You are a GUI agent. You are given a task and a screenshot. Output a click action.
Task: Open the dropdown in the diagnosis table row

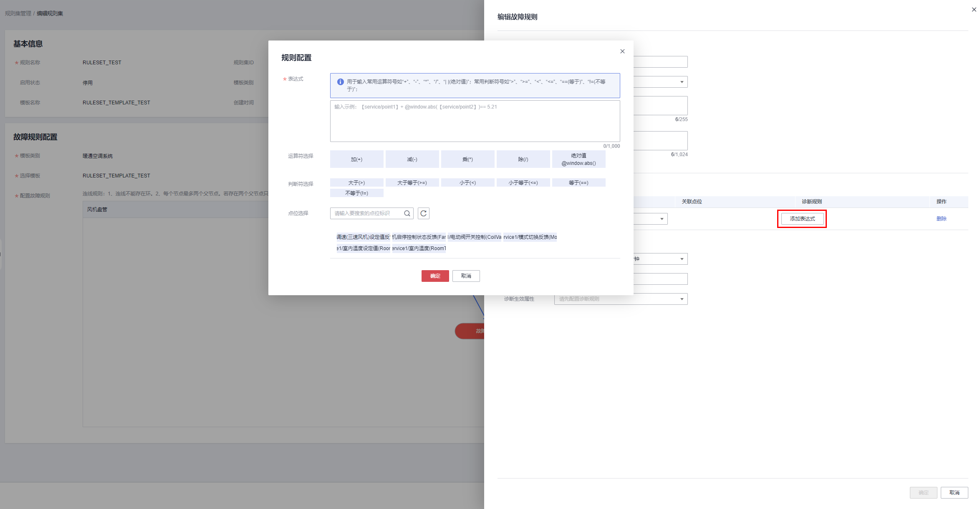[650, 219]
